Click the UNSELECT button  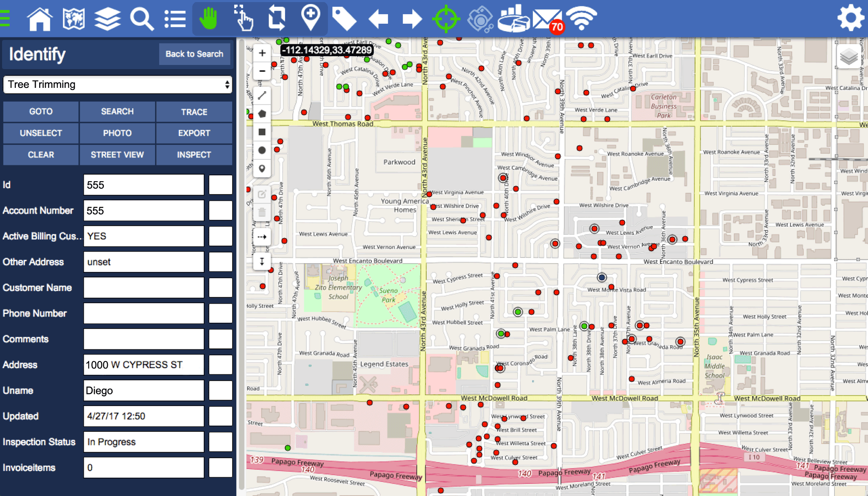pos(41,133)
